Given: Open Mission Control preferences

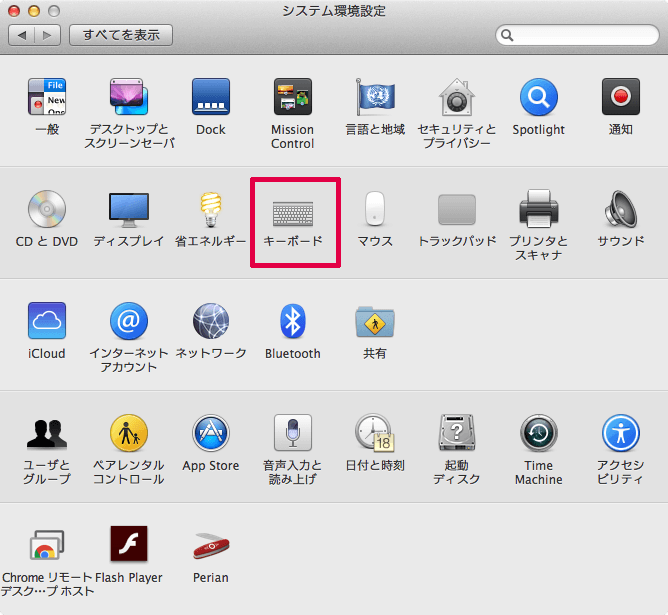Looking at the screenshot, I should (x=293, y=97).
